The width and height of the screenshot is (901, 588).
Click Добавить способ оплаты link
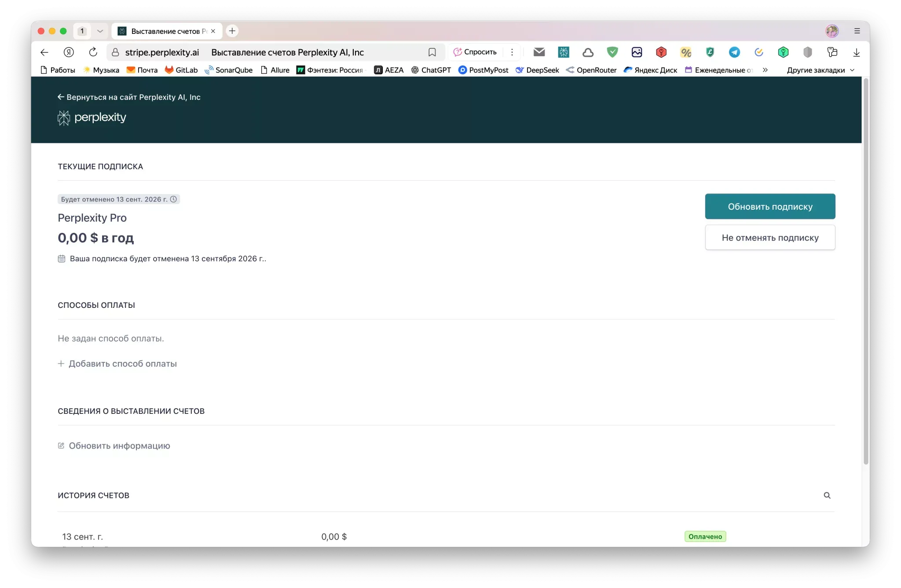(x=117, y=364)
